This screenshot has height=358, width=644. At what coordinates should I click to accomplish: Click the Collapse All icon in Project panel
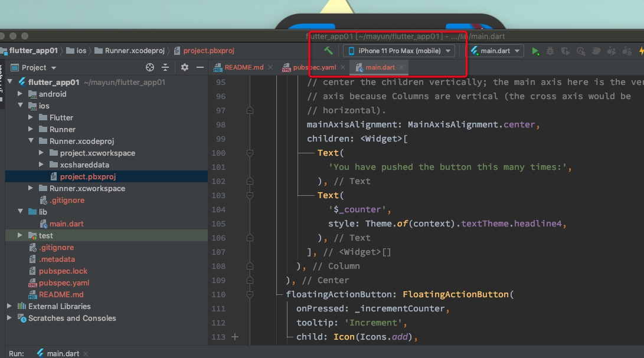[165, 67]
